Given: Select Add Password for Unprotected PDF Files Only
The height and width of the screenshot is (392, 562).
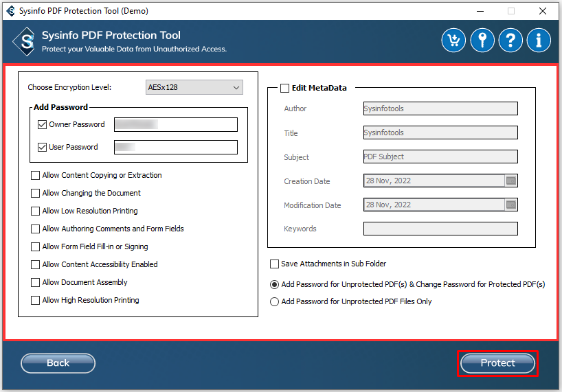Looking at the screenshot, I should (275, 301).
